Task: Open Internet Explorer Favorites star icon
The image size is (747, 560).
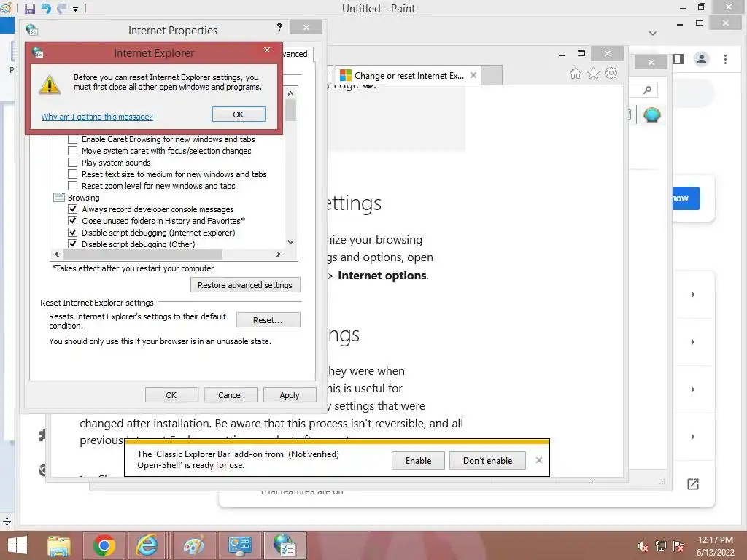Action: click(x=593, y=74)
